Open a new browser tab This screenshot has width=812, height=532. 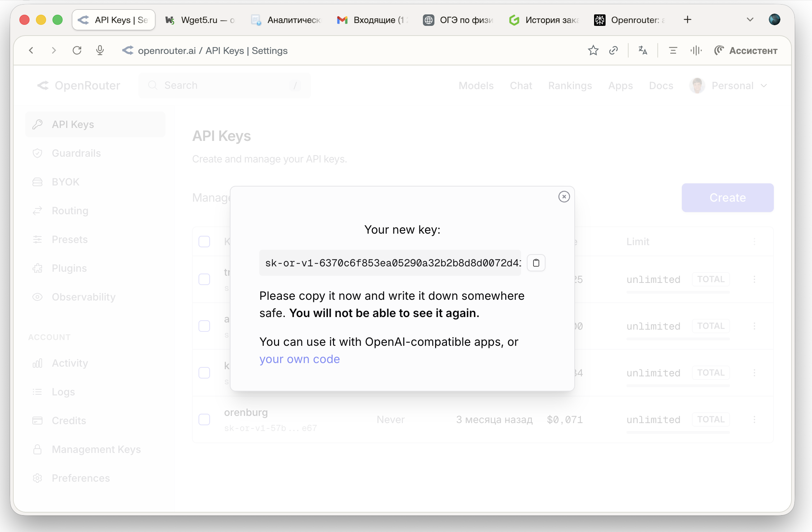click(687, 20)
